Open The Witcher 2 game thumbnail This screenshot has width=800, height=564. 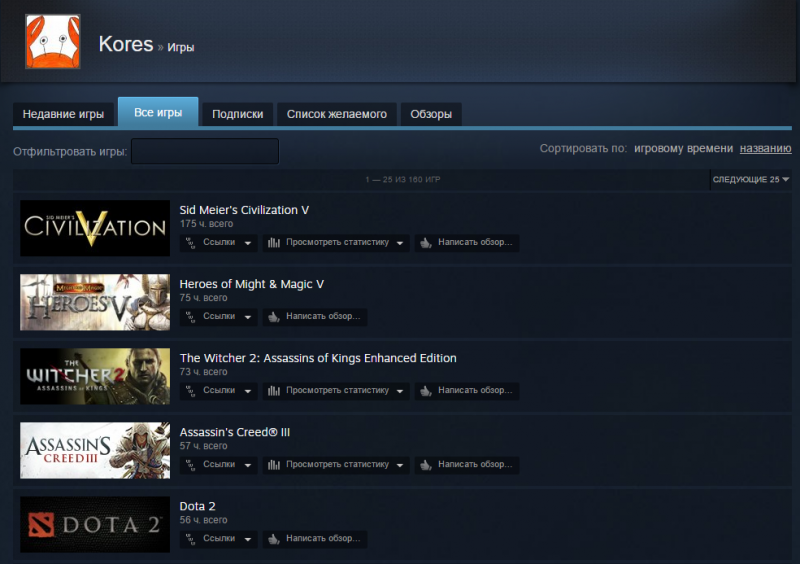click(x=95, y=376)
